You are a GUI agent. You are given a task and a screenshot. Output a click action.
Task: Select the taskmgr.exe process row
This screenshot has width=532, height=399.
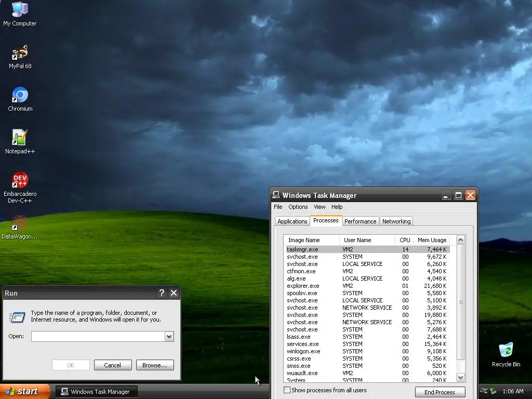(368, 249)
